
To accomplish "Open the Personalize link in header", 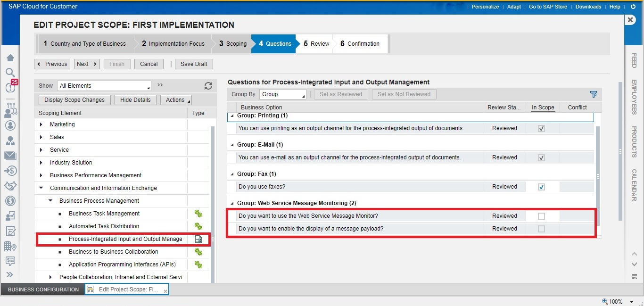I will click(x=485, y=7).
